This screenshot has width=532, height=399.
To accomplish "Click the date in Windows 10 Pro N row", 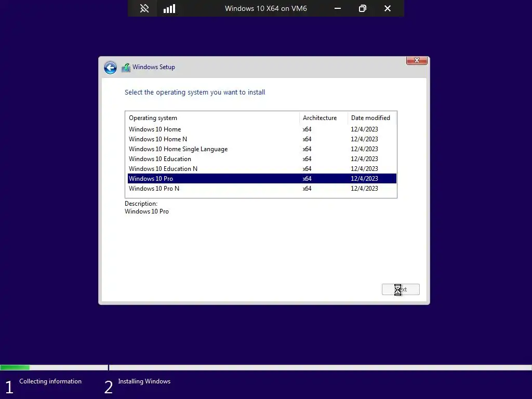I will (x=364, y=188).
